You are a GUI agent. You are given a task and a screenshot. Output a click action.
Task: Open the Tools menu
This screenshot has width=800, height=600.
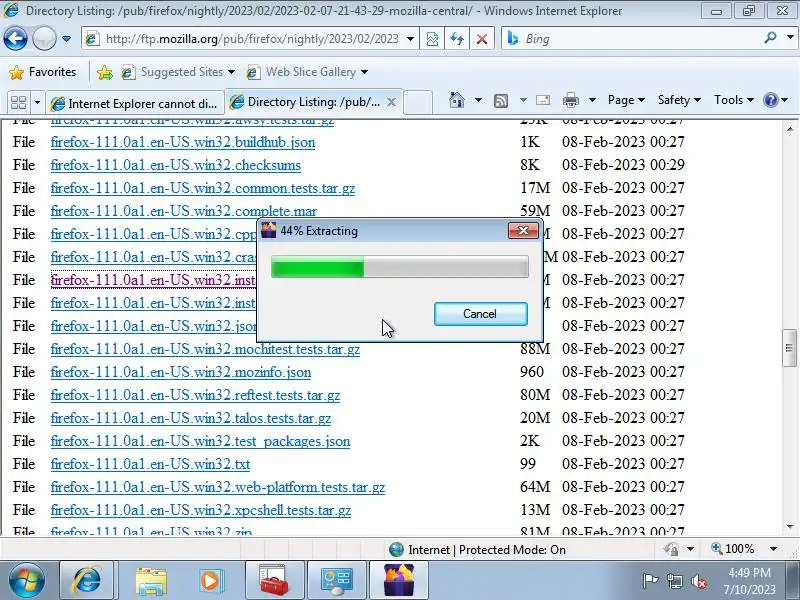[734, 100]
